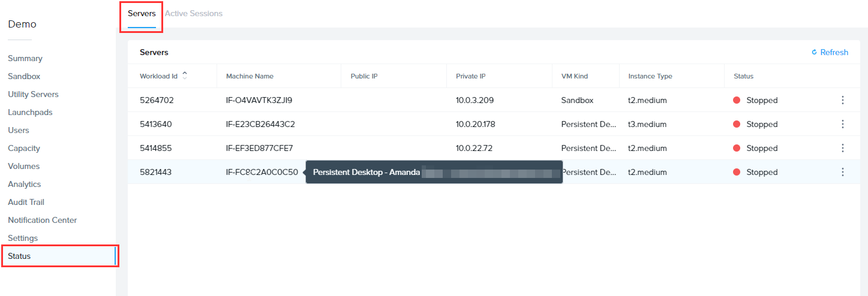The image size is (868, 296).
Task: Sort by Workload Id column arrows
Action: point(185,75)
